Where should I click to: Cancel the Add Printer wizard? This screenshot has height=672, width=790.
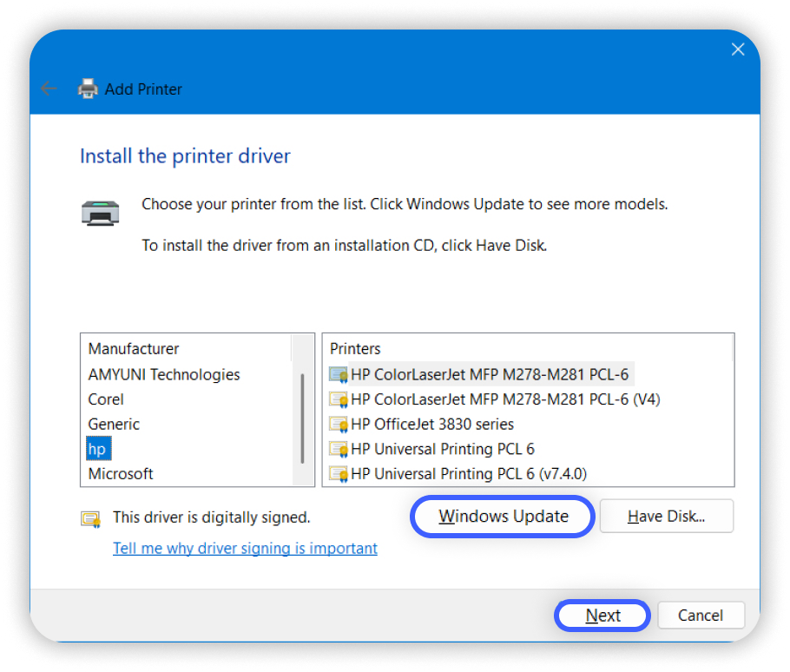click(x=700, y=616)
